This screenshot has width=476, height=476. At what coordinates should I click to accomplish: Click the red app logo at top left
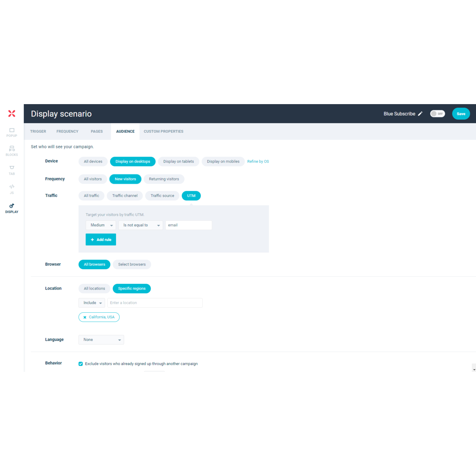(12, 113)
